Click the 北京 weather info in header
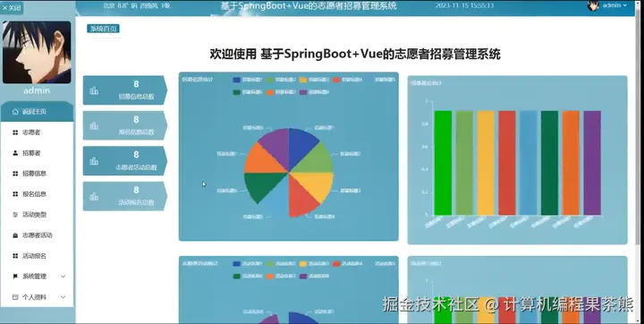Viewport: 644px width, 324px height. coord(137,5)
